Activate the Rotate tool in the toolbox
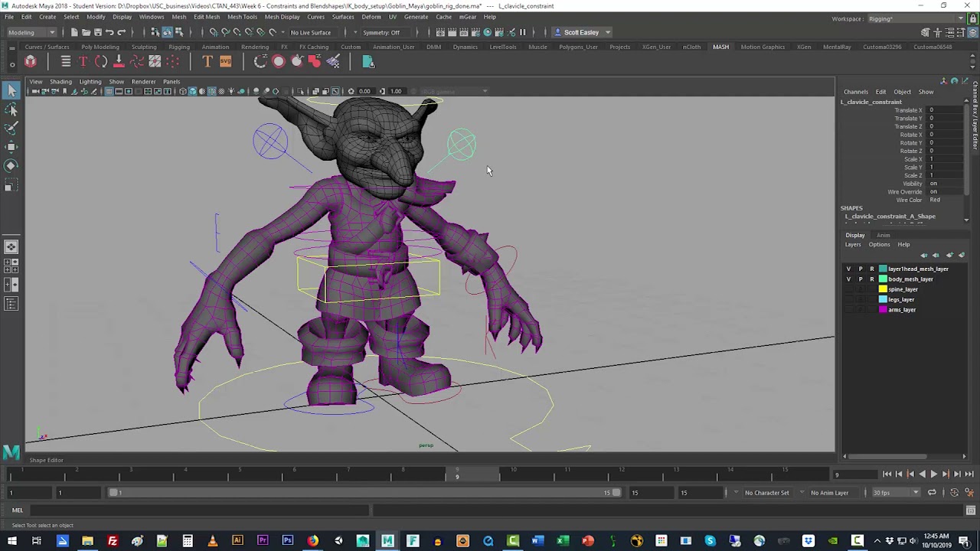This screenshot has width=980, height=551. coord(11,165)
